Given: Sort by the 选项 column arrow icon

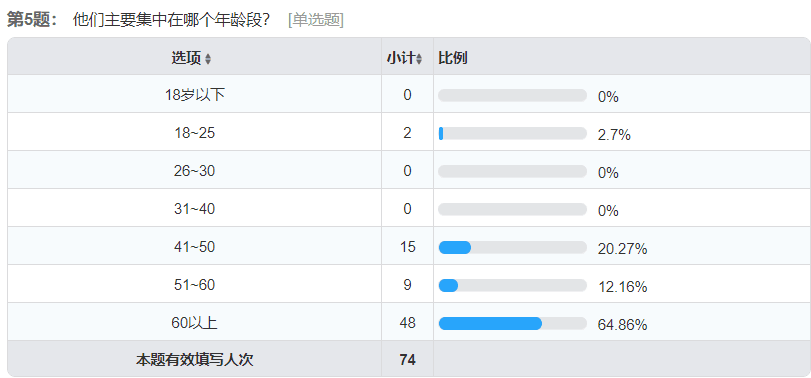Looking at the screenshot, I should point(208,59).
